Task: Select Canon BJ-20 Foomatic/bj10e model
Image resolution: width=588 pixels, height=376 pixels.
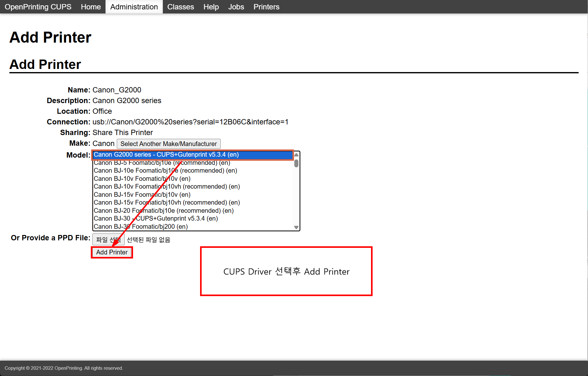Action: click(x=193, y=211)
